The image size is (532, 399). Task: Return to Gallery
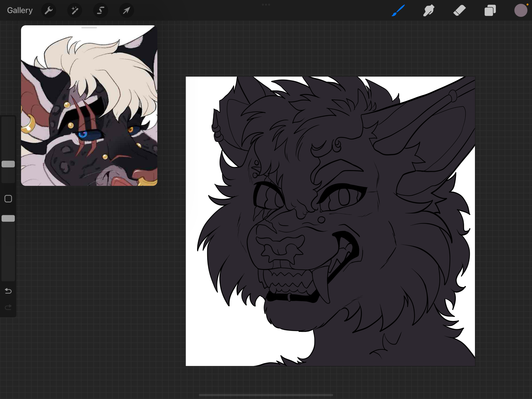(20, 10)
